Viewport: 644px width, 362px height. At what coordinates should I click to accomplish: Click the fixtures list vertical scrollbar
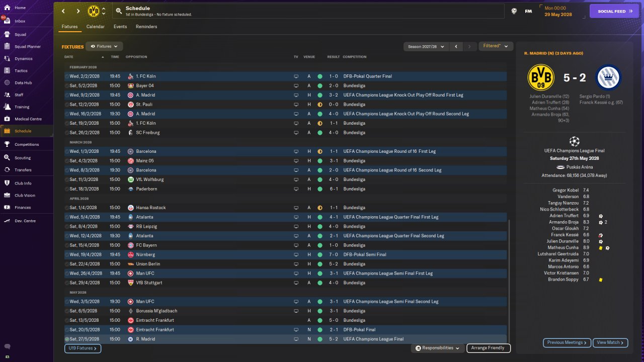click(x=509, y=282)
